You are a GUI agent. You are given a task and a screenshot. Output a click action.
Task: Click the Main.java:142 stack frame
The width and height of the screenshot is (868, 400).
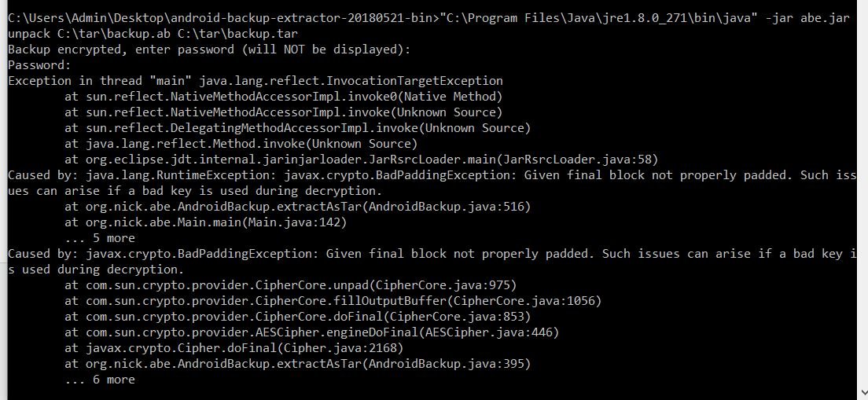click(205, 222)
